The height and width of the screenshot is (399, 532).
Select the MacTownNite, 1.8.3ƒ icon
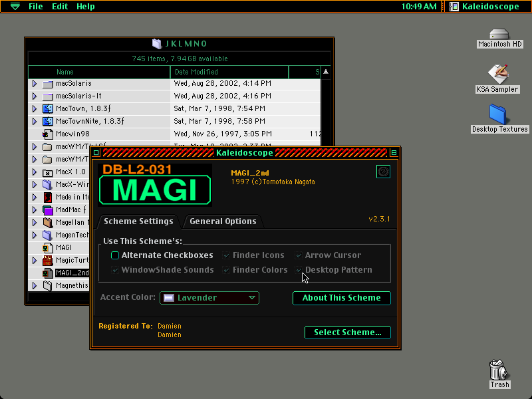48,122
